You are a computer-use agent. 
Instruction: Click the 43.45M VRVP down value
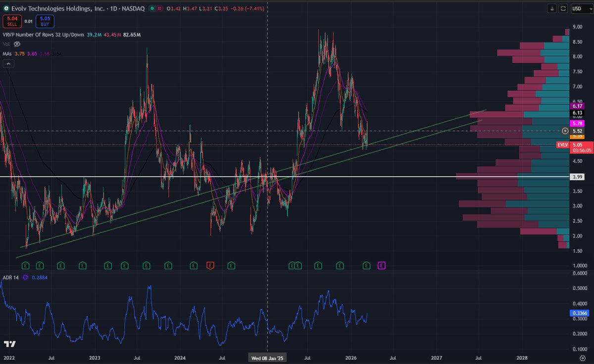pyautogui.click(x=112, y=35)
